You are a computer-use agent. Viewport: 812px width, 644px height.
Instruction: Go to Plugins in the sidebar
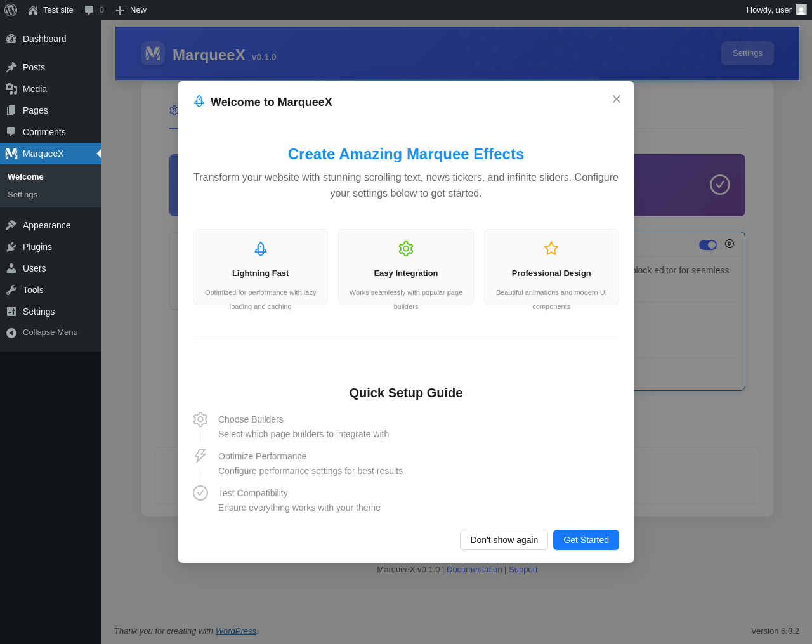tap(51, 247)
